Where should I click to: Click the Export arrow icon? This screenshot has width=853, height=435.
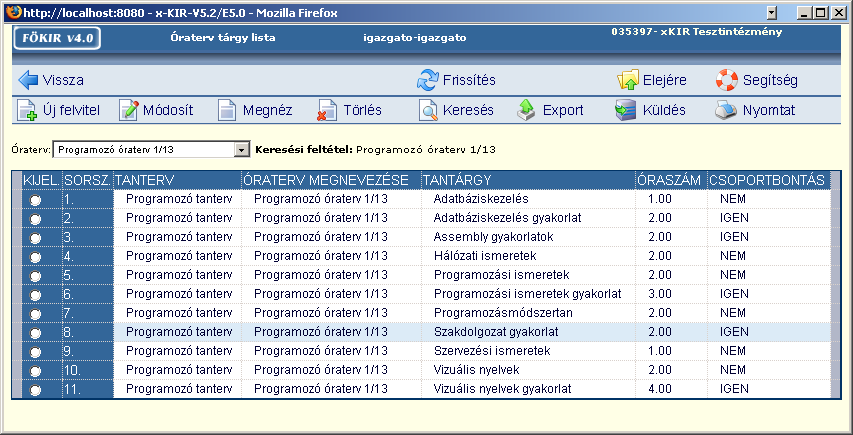(526, 110)
